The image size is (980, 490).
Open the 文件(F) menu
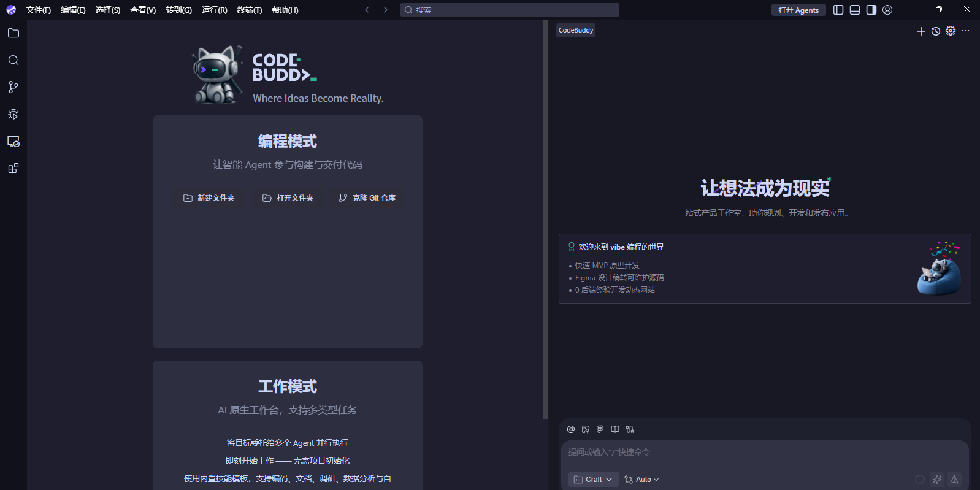click(39, 10)
